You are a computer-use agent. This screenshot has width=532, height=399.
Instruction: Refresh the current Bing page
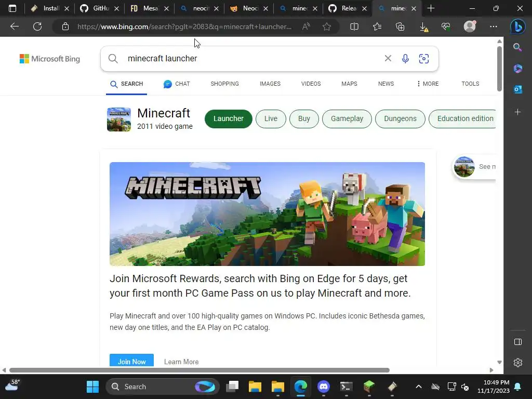coord(37,26)
